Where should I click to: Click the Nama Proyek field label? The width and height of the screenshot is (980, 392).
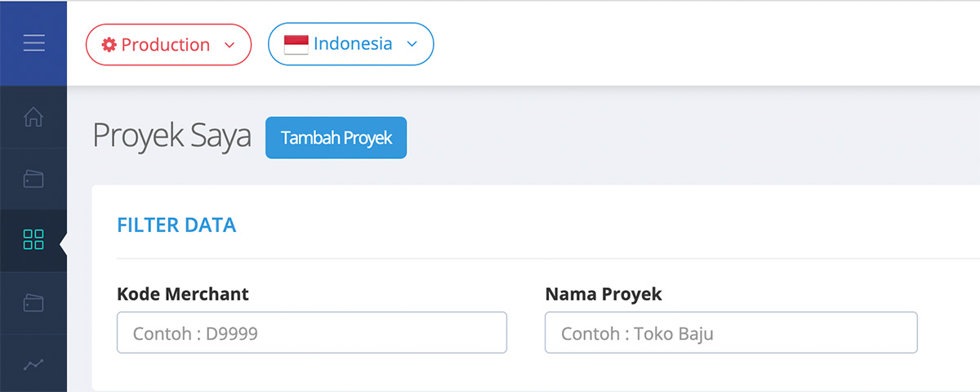(x=604, y=294)
